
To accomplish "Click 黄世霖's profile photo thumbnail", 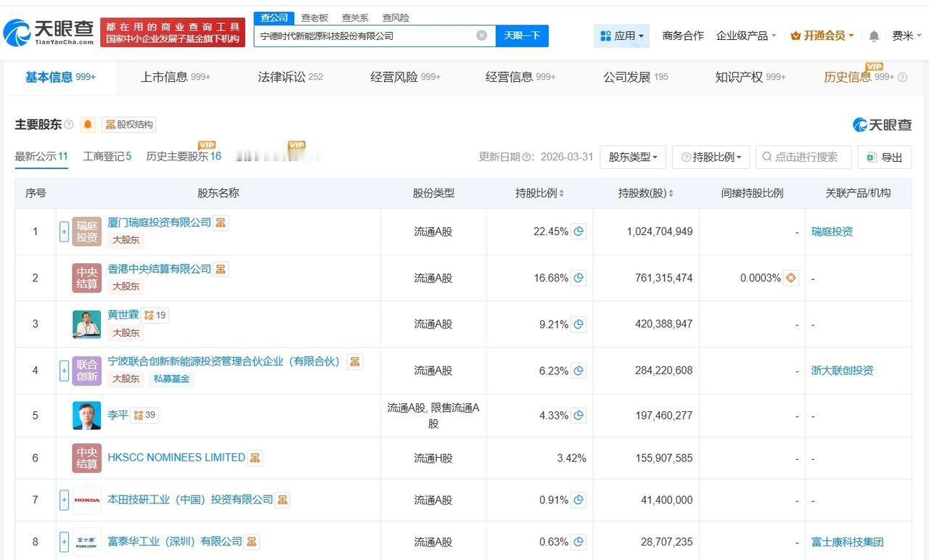I will click(x=87, y=324).
